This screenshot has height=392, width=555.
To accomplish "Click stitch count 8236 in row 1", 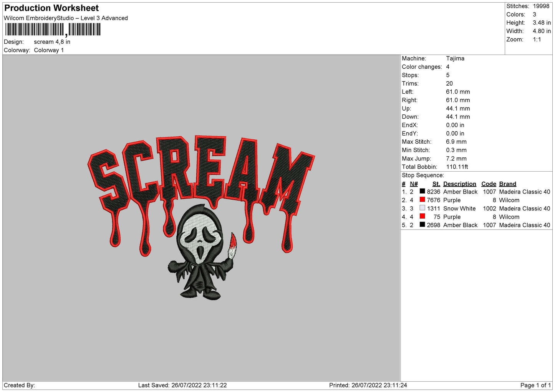I will point(434,192).
